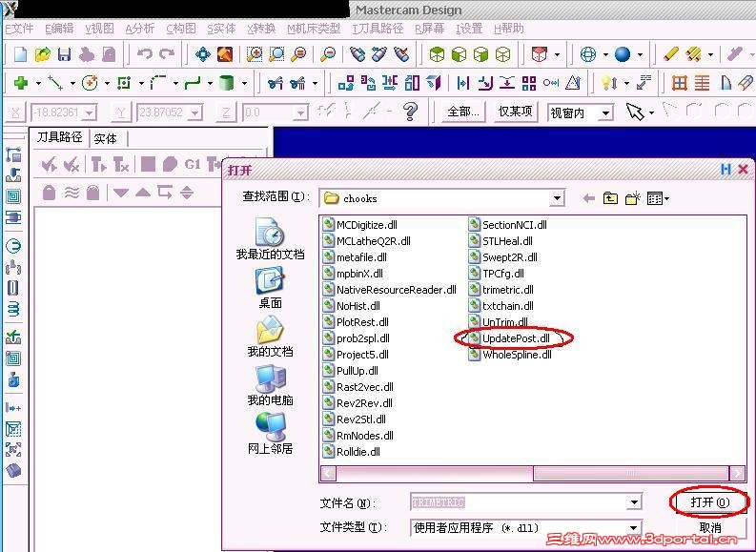Image resolution: width=756 pixels, height=552 pixels.
Task: Click the 全部... button
Action: coord(463,112)
